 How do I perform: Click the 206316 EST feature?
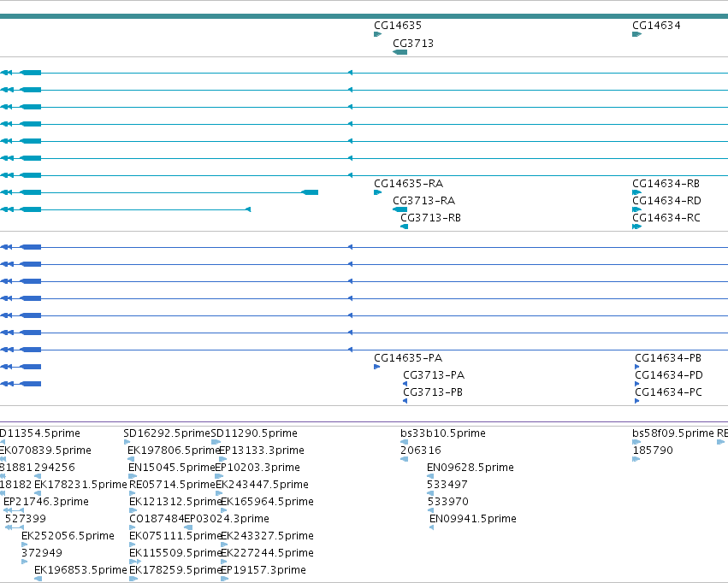(404, 459)
